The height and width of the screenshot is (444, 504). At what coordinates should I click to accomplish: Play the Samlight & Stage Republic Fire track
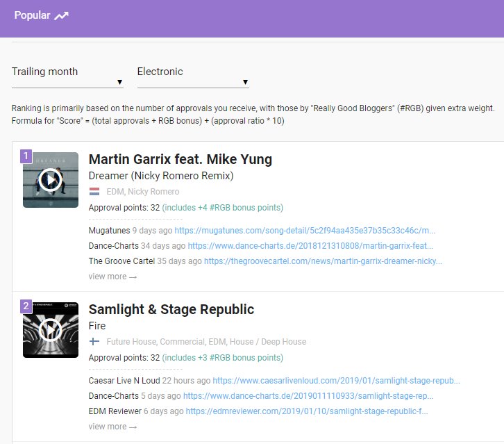[51, 330]
